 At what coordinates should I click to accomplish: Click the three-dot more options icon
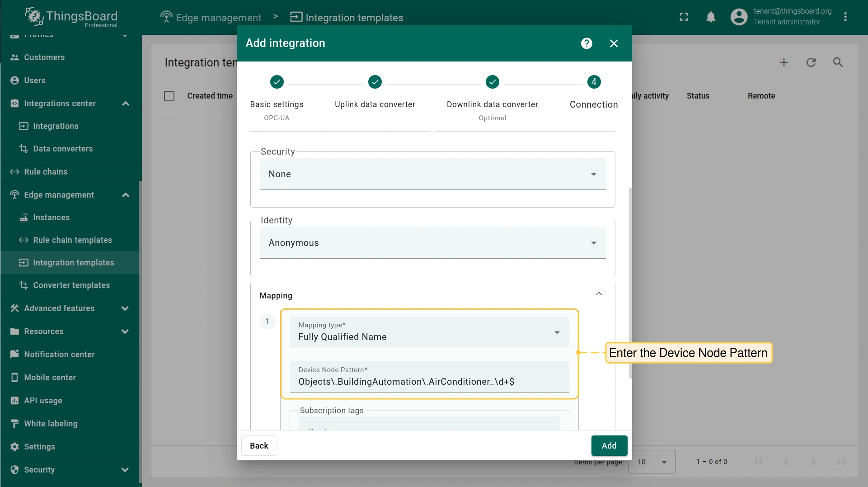(845, 17)
